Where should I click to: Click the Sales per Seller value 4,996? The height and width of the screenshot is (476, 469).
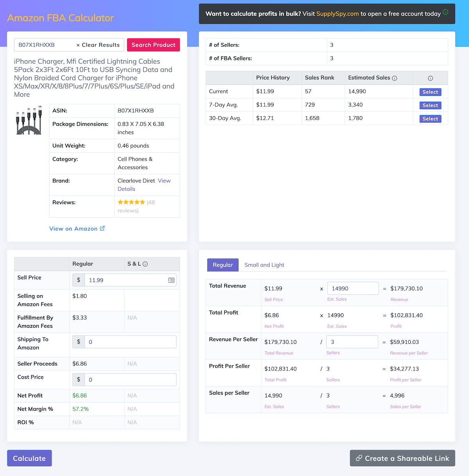click(397, 395)
